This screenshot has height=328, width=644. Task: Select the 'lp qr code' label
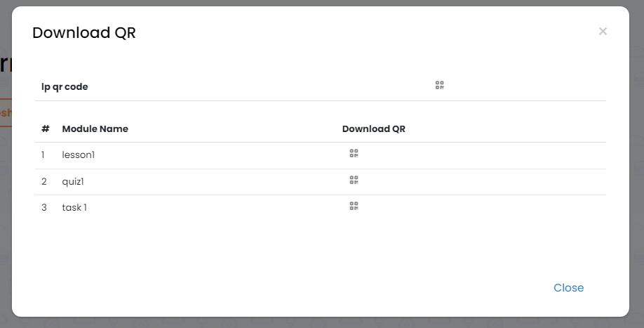click(x=65, y=87)
